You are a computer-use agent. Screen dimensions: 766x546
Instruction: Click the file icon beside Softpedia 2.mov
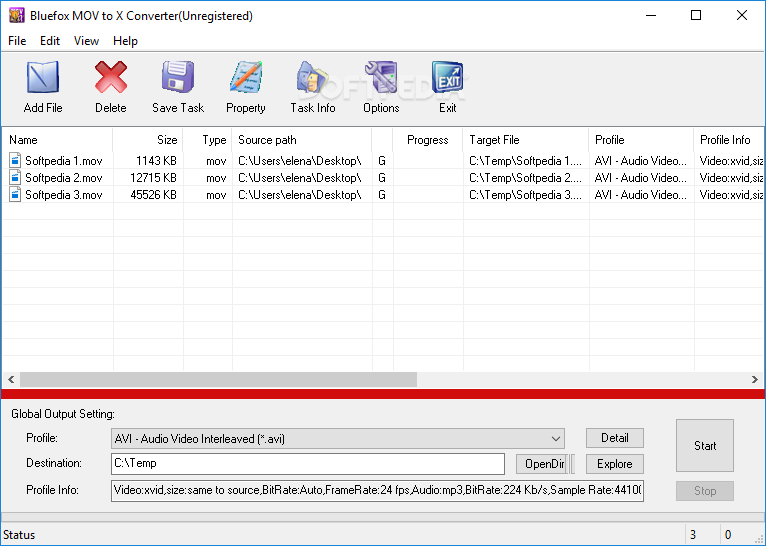(x=15, y=177)
